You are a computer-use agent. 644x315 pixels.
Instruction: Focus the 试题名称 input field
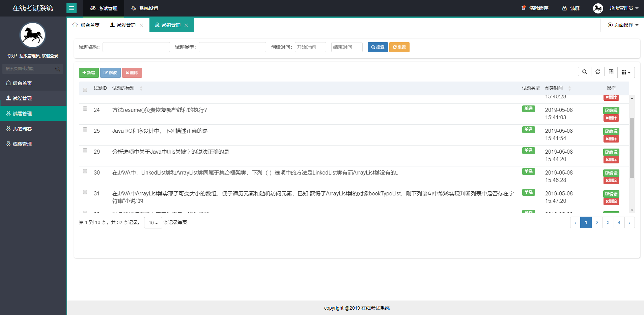(x=136, y=47)
